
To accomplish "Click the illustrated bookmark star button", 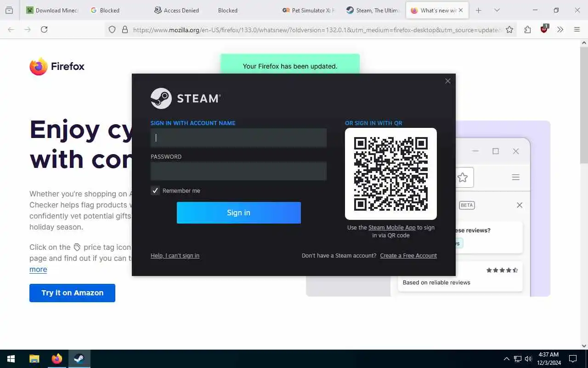I will coord(463,178).
